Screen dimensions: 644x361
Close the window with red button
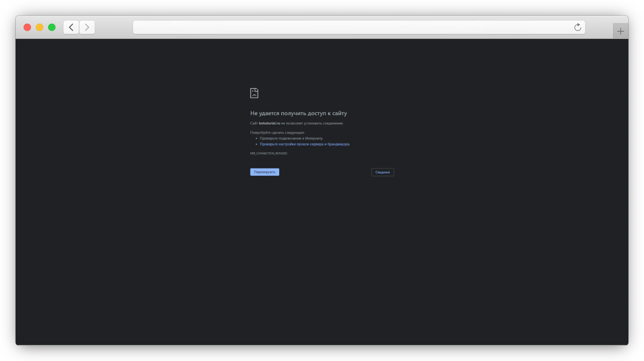[x=27, y=27]
